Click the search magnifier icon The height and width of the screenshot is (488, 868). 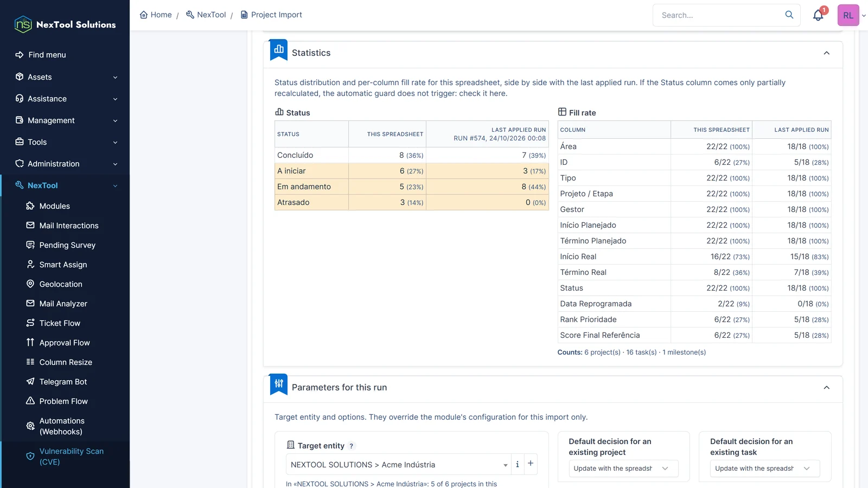(x=789, y=15)
